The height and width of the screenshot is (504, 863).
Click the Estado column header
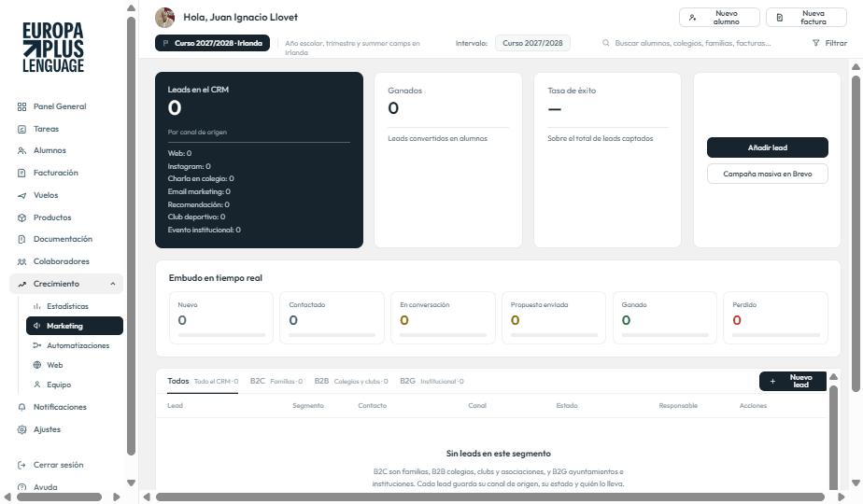567,405
